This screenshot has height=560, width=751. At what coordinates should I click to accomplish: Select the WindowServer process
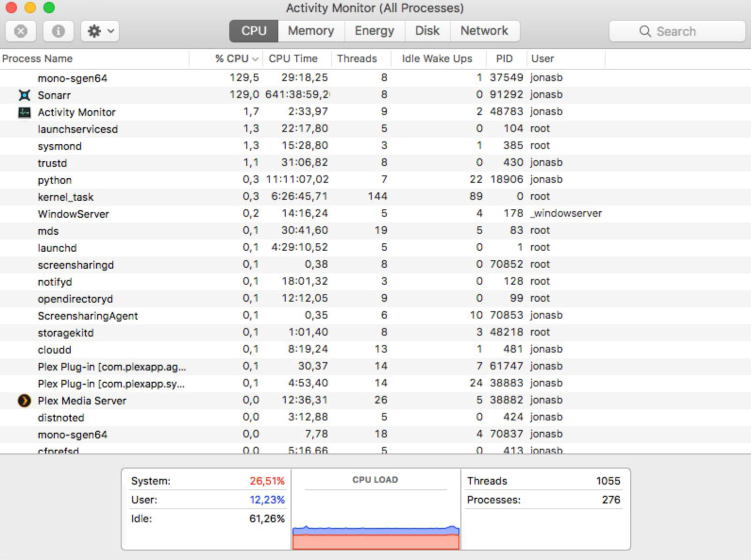(375, 214)
